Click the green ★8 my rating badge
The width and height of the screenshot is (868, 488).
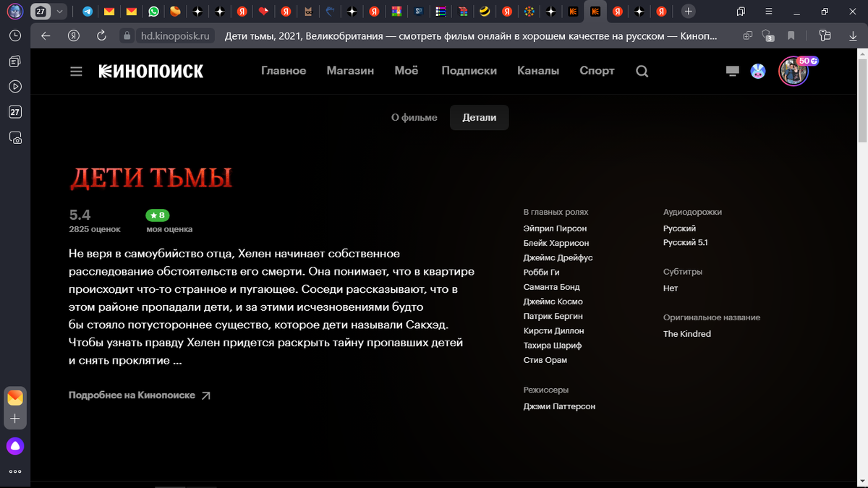click(x=158, y=215)
